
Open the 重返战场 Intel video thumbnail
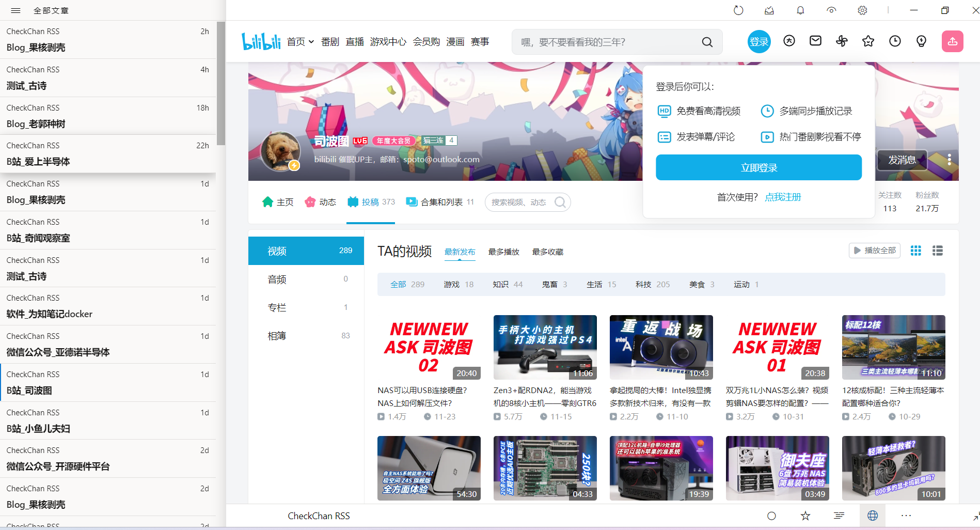pos(661,347)
